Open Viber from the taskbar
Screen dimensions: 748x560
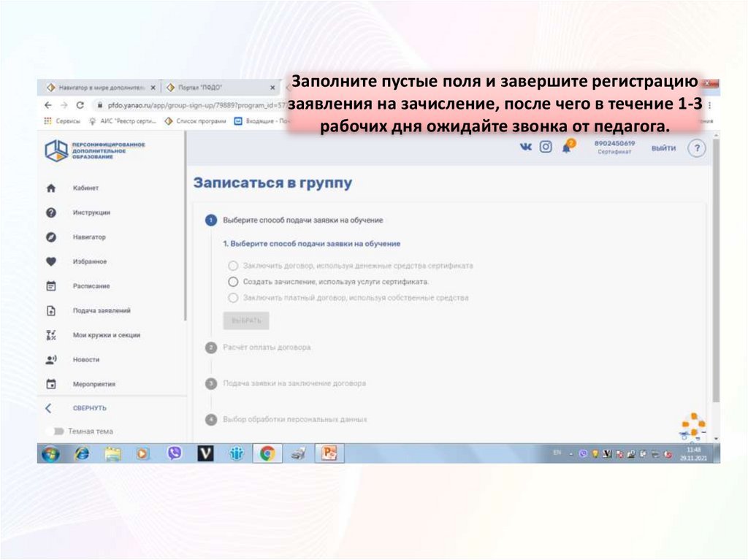(x=175, y=453)
